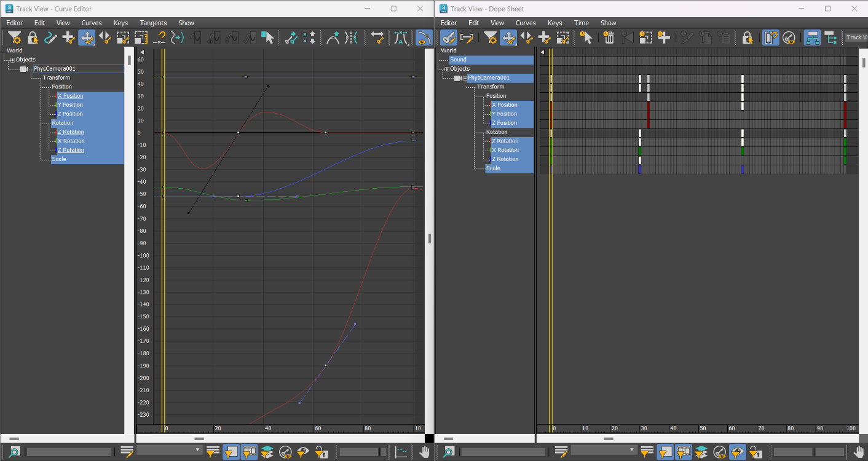This screenshot has height=461, width=868.
Task: Open Show menu in Dope Sheet
Action: coord(609,23)
